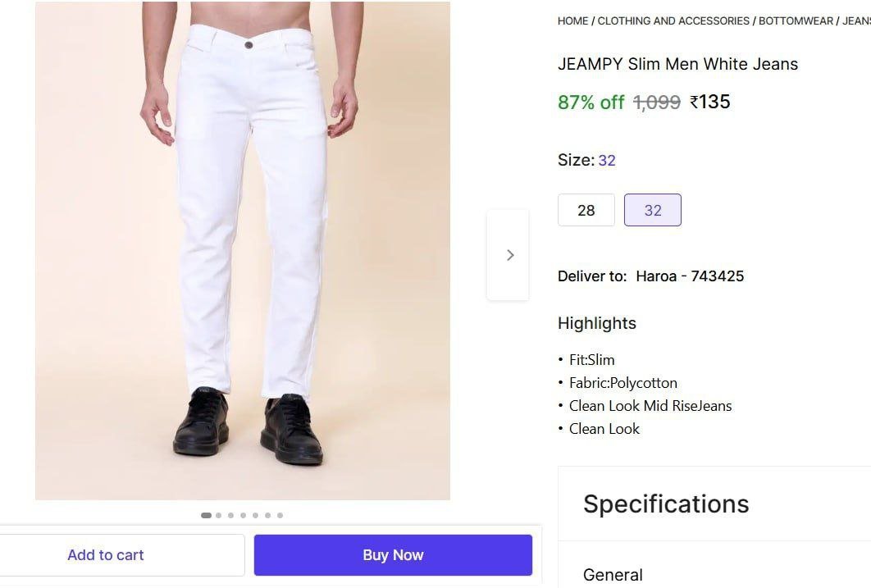This screenshot has width=871, height=588.
Task: Click the next image arrow
Action: [x=508, y=255]
